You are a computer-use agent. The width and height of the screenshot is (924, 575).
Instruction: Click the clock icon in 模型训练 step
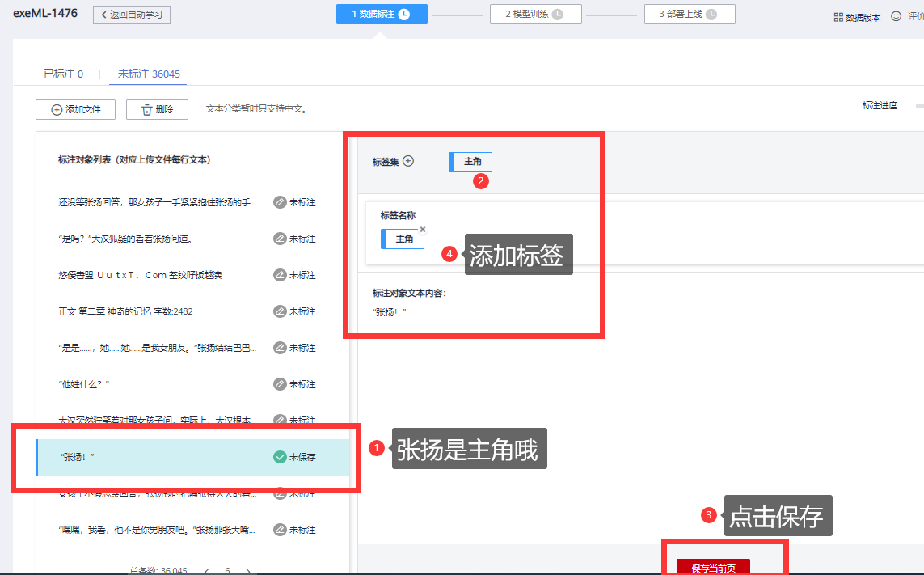[558, 15]
